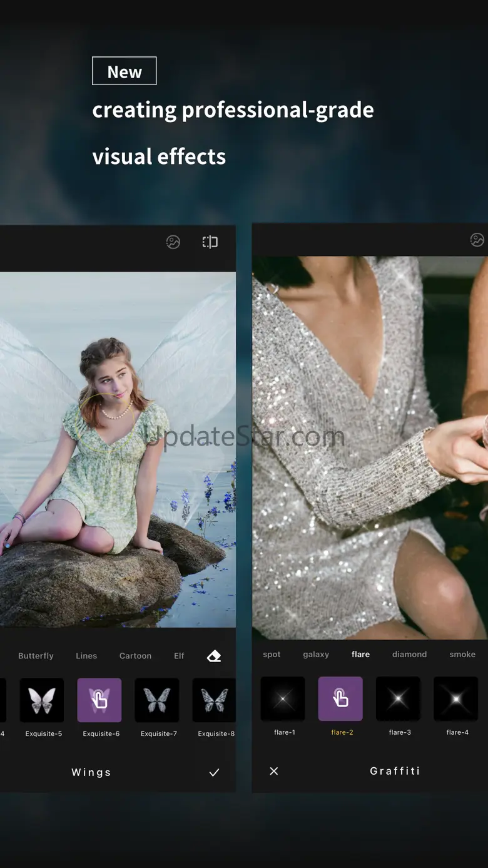Image resolution: width=488 pixels, height=868 pixels.
Task: Pick the flare-4 brush thumbnail
Action: coord(455,699)
